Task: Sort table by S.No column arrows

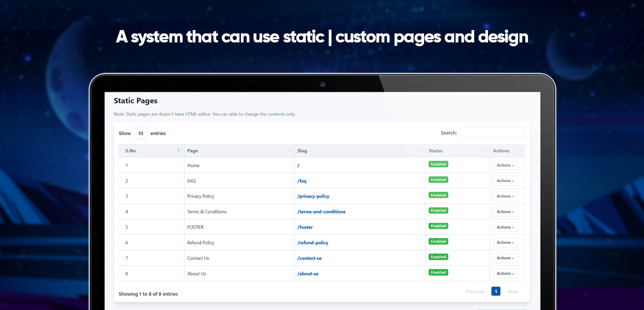Action: point(179,151)
